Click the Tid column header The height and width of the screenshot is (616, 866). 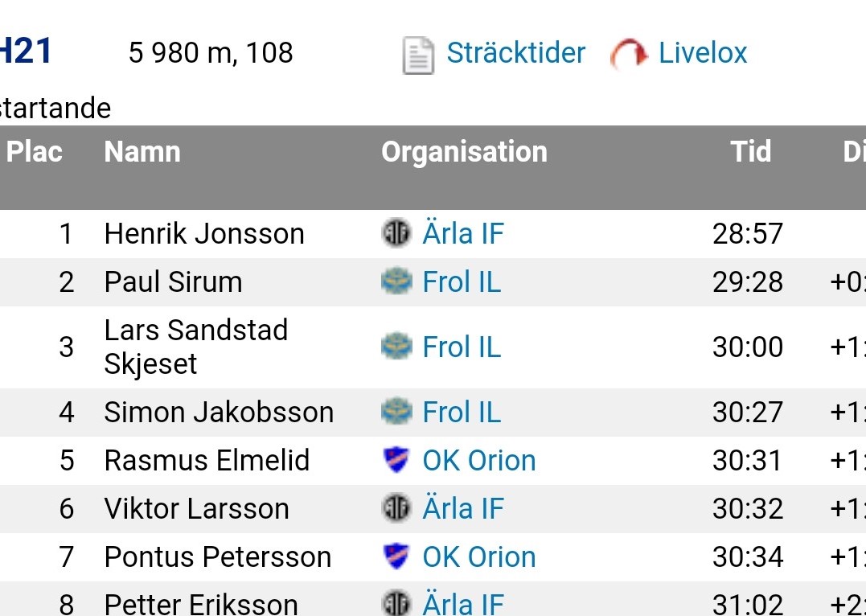coord(750,151)
